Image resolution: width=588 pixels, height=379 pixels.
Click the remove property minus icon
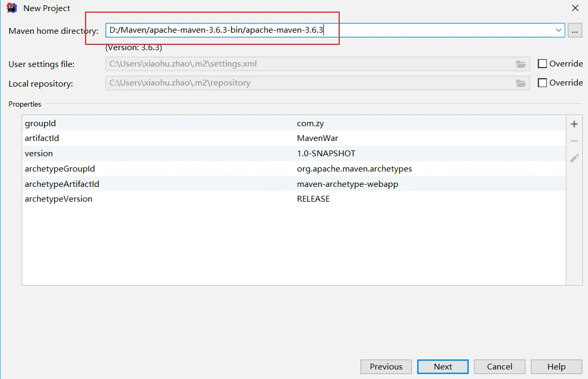(574, 141)
